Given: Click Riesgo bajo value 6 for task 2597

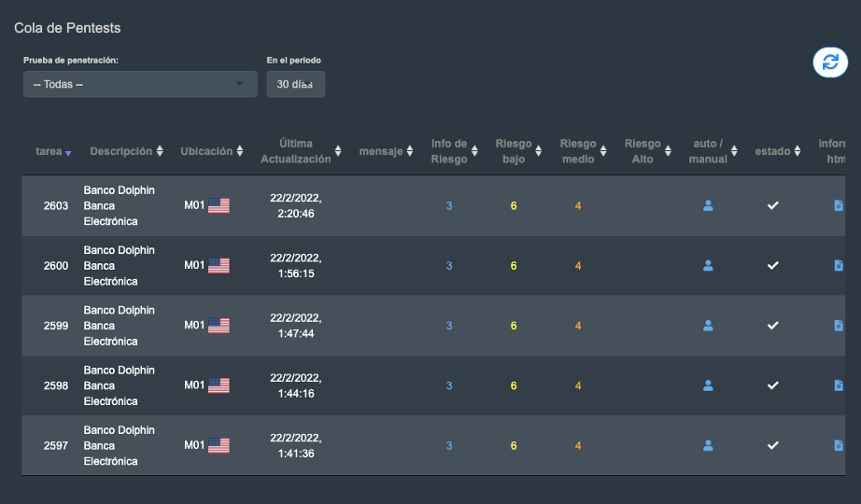Looking at the screenshot, I should [x=514, y=446].
